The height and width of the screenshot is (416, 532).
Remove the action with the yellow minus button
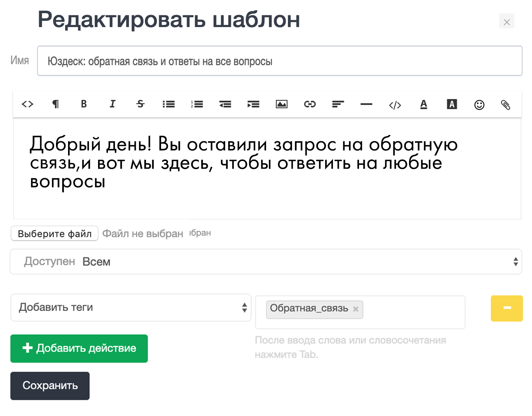[507, 308]
